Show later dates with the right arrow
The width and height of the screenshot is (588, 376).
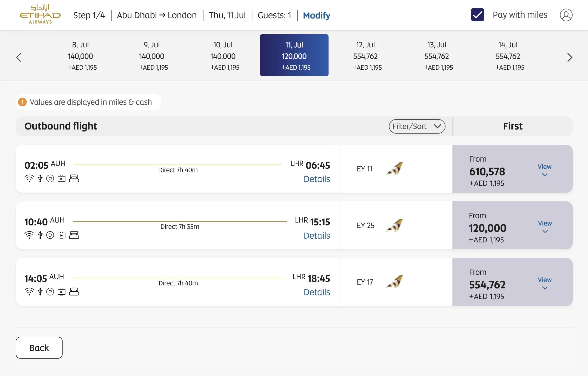click(570, 57)
